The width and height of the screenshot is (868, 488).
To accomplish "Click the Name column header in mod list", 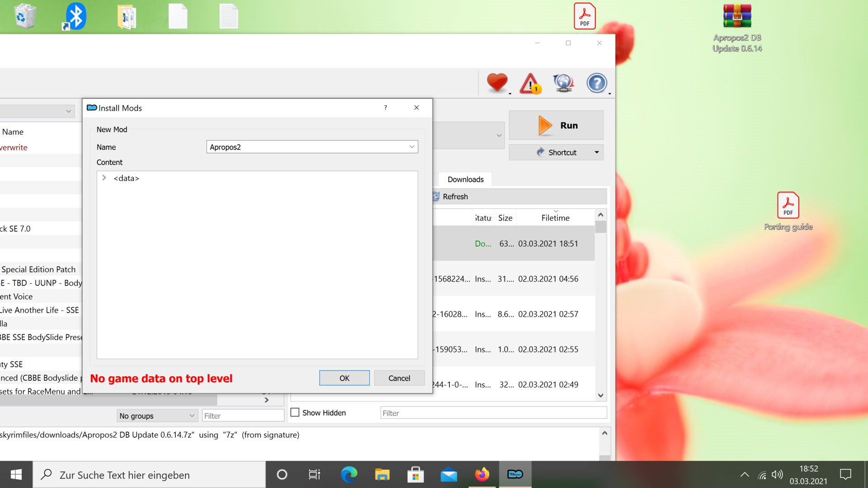I will (x=13, y=132).
